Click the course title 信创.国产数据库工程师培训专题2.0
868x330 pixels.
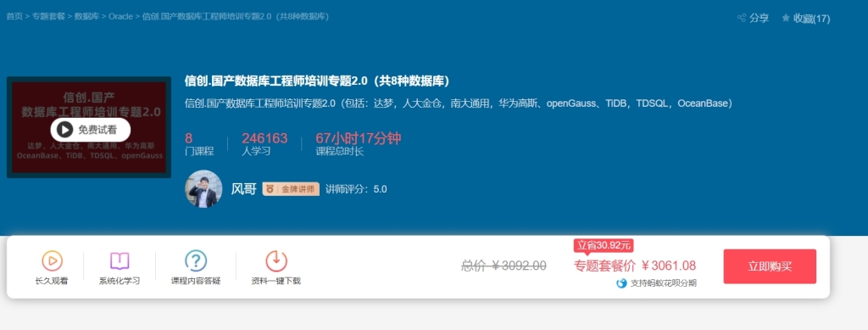click(x=317, y=81)
